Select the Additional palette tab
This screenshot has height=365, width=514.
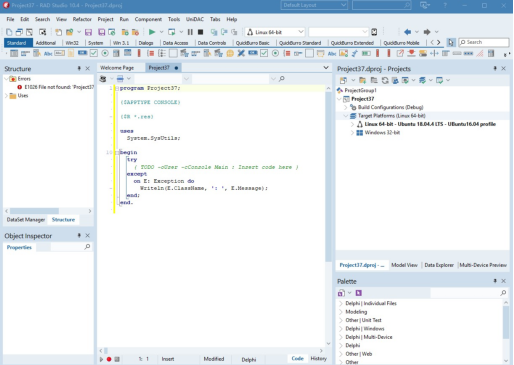tap(46, 43)
